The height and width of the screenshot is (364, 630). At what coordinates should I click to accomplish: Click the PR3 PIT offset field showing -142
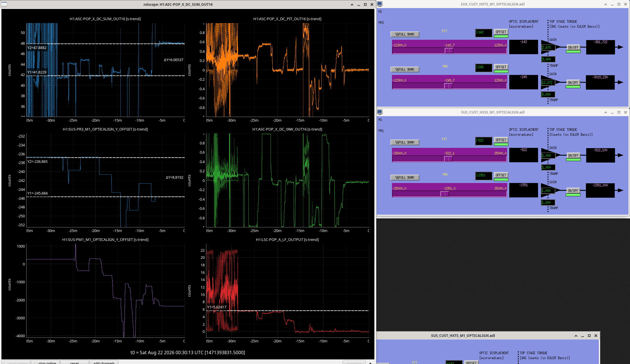tap(484, 33)
